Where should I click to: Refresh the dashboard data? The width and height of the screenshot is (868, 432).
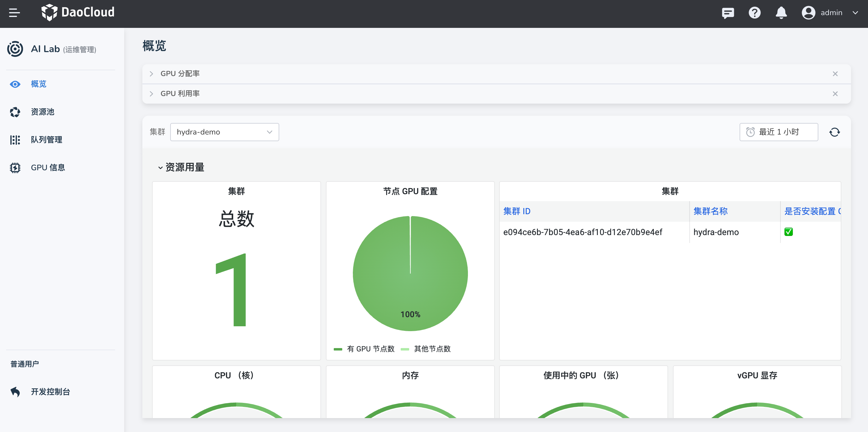click(835, 132)
